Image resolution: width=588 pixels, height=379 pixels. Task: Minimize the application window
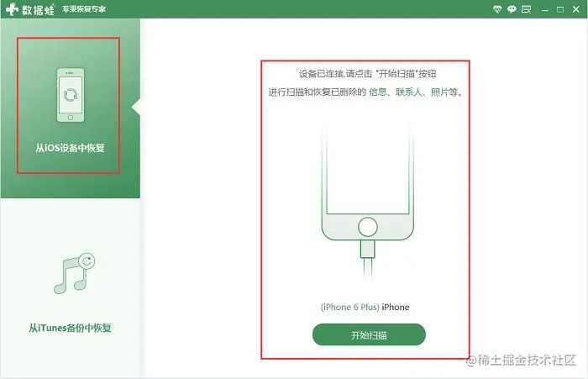(545, 10)
